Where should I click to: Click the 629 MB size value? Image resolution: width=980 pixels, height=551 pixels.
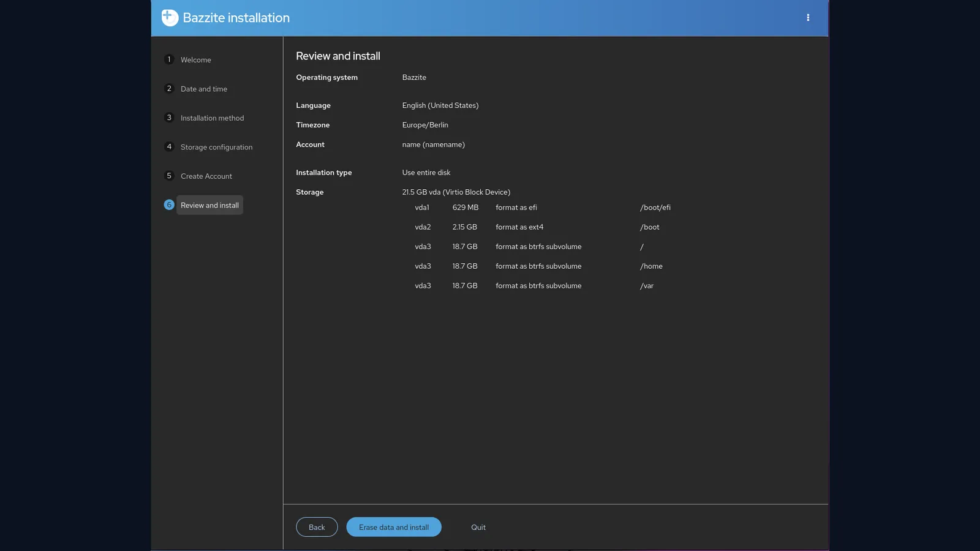(x=466, y=208)
